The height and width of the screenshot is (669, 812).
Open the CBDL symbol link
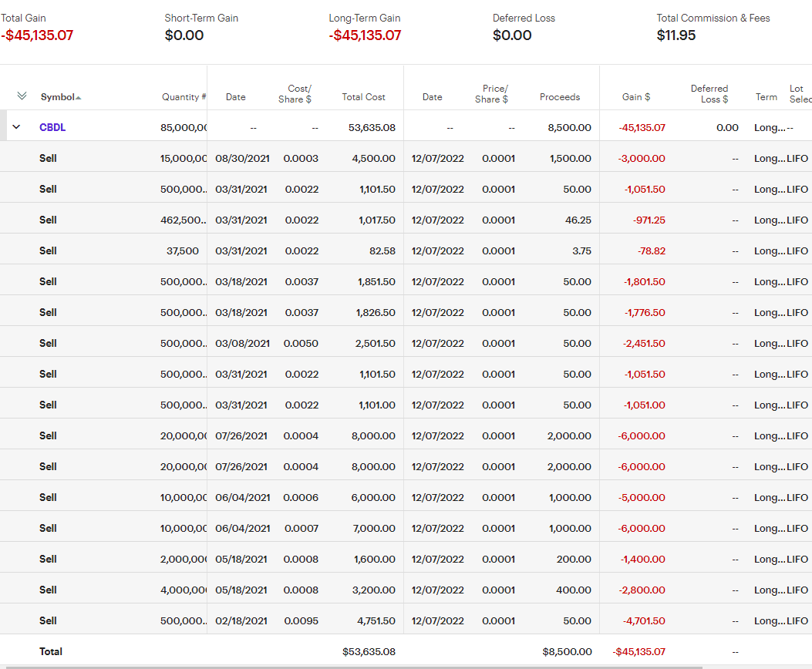click(52, 127)
